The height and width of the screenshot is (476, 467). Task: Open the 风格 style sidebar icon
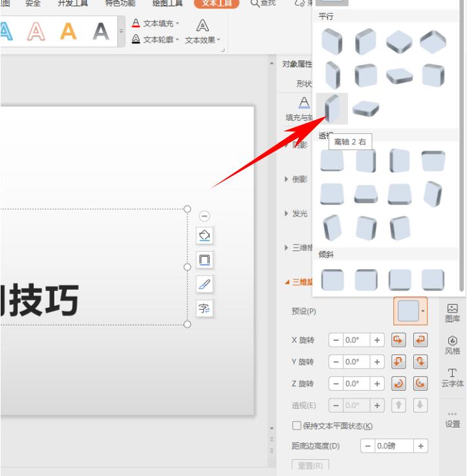[x=452, y=345]
